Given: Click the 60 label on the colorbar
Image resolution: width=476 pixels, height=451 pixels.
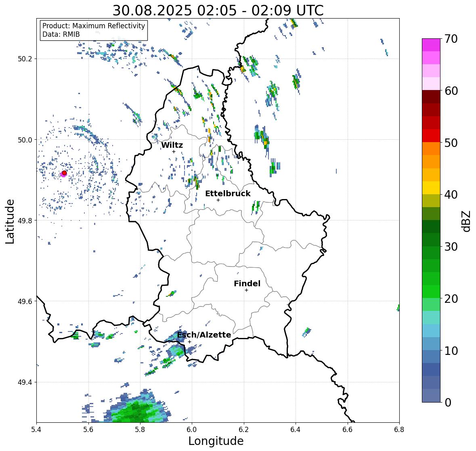Looking at the screenshot, I should click(451, 91).
